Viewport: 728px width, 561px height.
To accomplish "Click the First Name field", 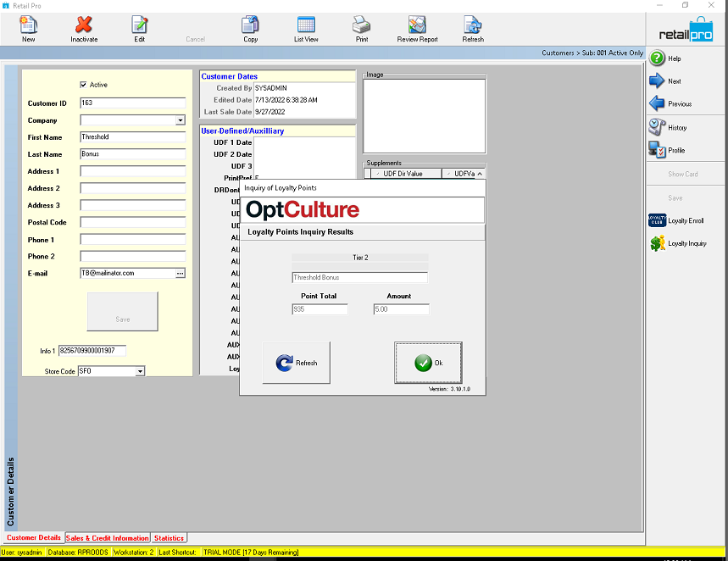I will pyautogui.click(x=133, y=136).
